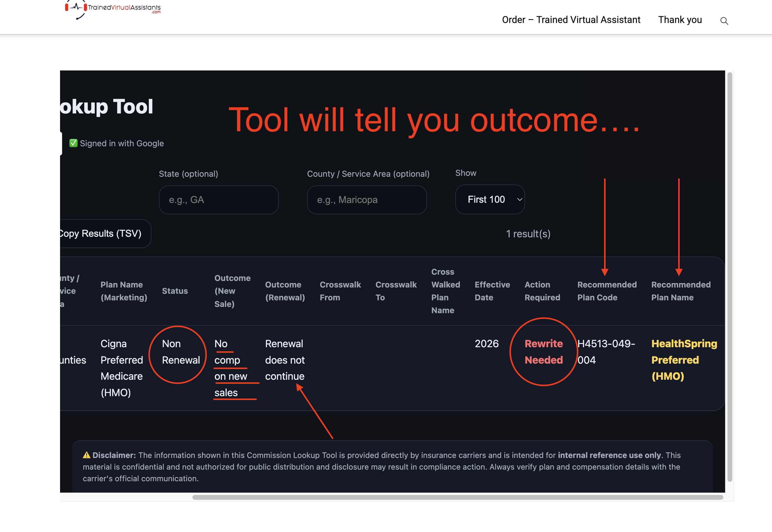Click the Status column header
Screen dimensions: 772x532
point(175,291)
